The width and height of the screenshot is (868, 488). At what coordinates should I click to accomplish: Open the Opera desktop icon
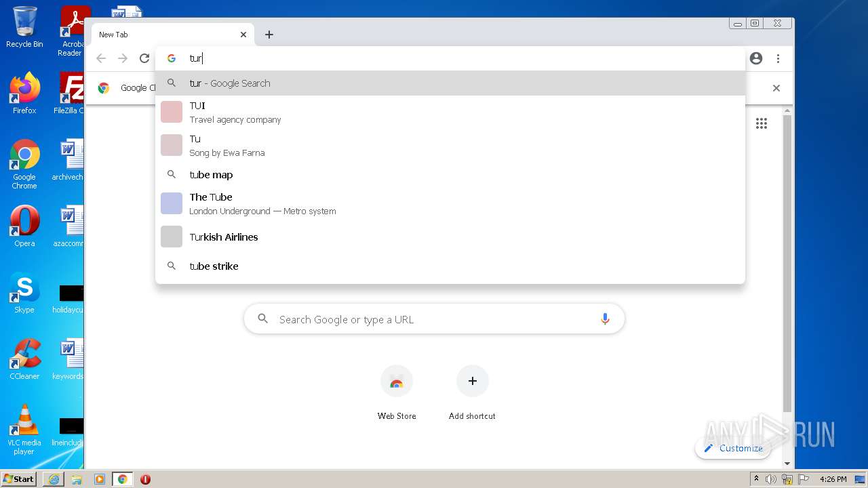[24, 226]
